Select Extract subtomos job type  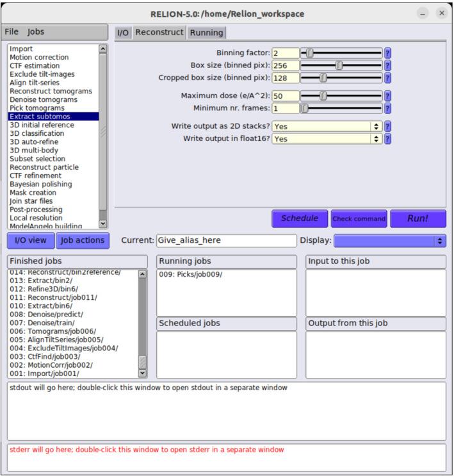(53, 117)
